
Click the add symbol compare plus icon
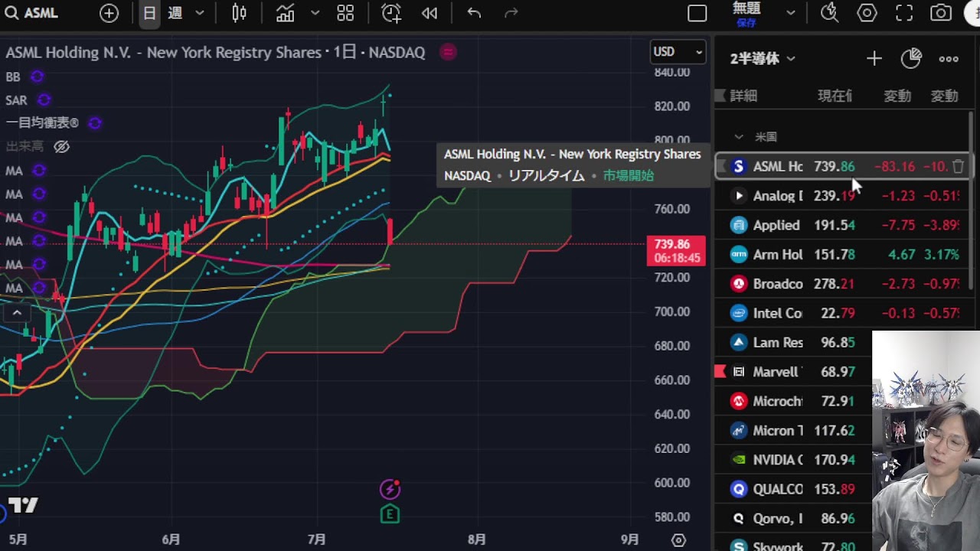pos(109,13)
